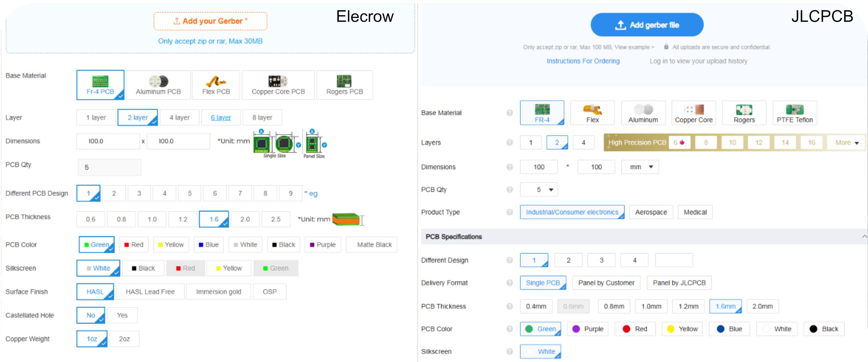Click Add gerber file button
This screenshot has height=362, width=868.
point(647,25)
